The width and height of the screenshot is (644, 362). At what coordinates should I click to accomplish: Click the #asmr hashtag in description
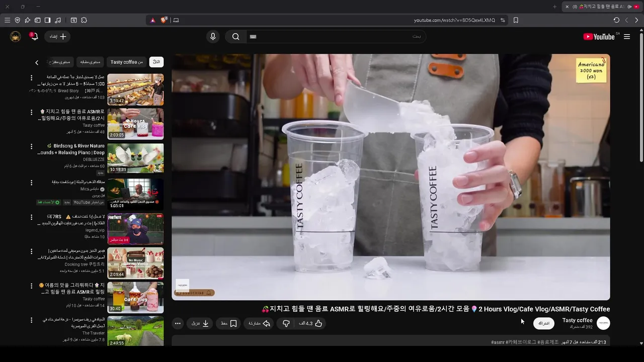click(x=498, y=342)
